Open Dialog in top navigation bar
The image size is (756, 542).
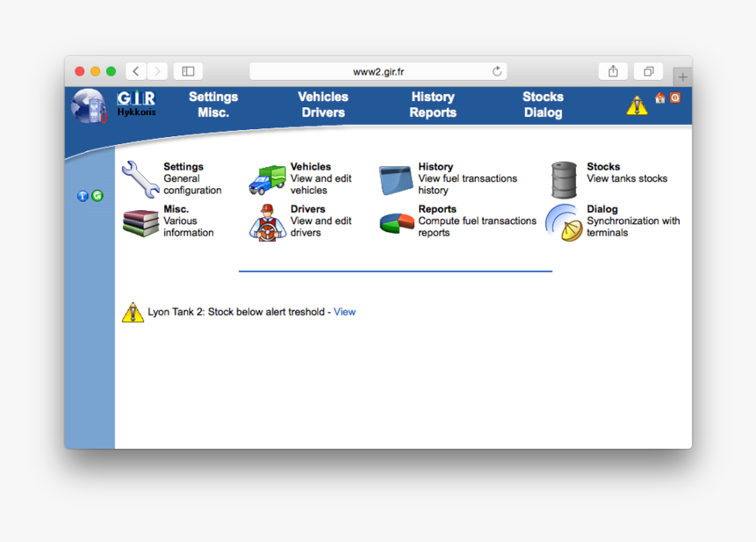tap(543, 113)
